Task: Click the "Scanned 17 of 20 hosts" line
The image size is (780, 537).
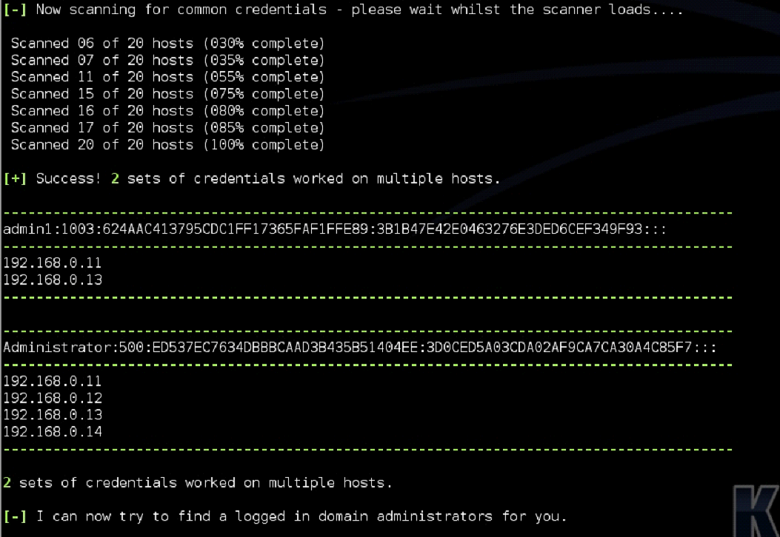Action: click(168, 128)
